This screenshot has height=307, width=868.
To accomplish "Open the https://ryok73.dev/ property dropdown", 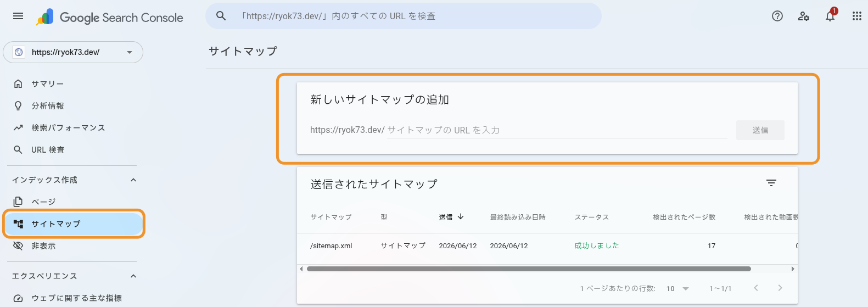I will click(x=73, y=52).
